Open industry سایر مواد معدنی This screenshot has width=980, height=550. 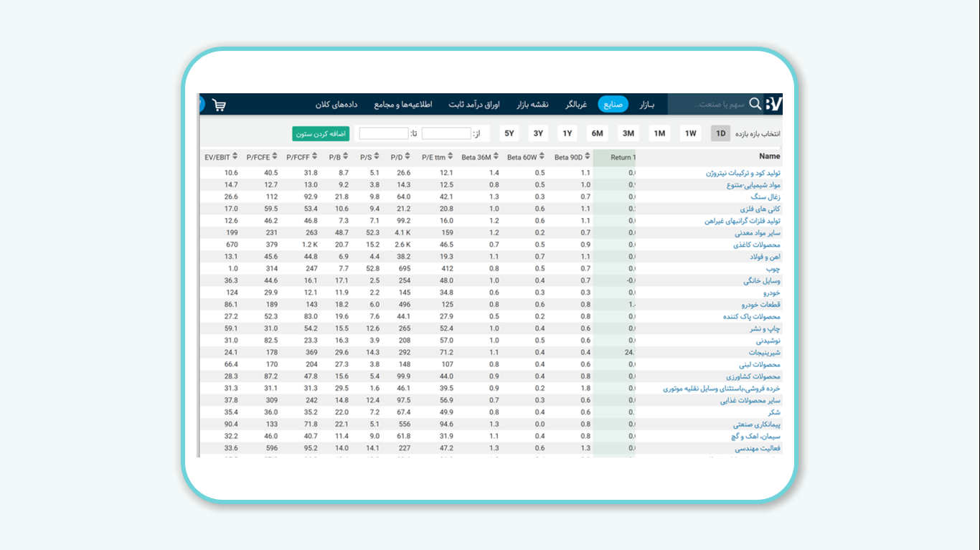tap(758, 233)
